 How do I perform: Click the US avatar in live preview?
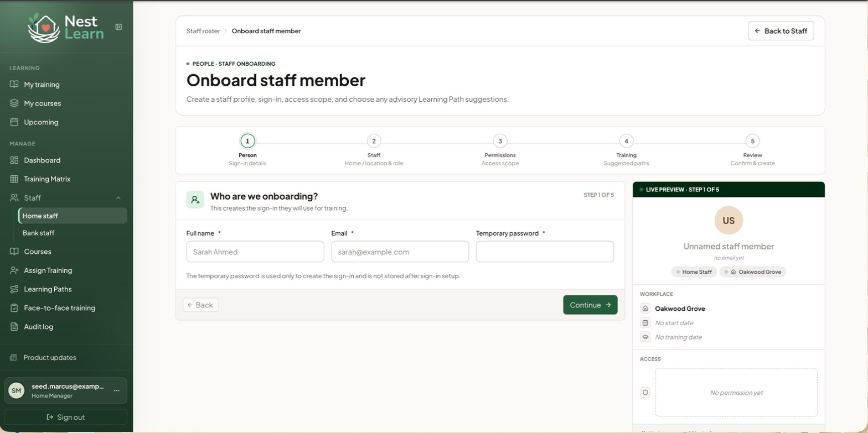click(x=728, y=221)
